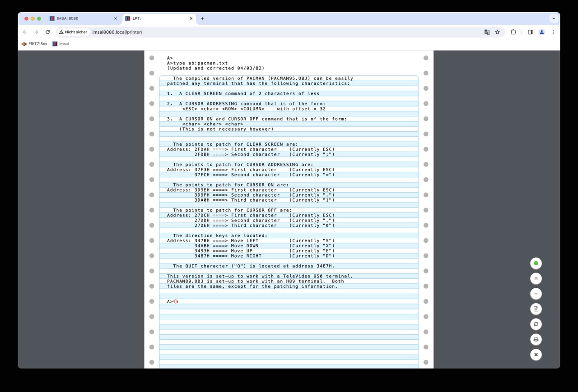Viewport: 578px width, 392px height.
Task: Click the TeleVideo 950 terminal line
Action: click(x=260, y=276)
